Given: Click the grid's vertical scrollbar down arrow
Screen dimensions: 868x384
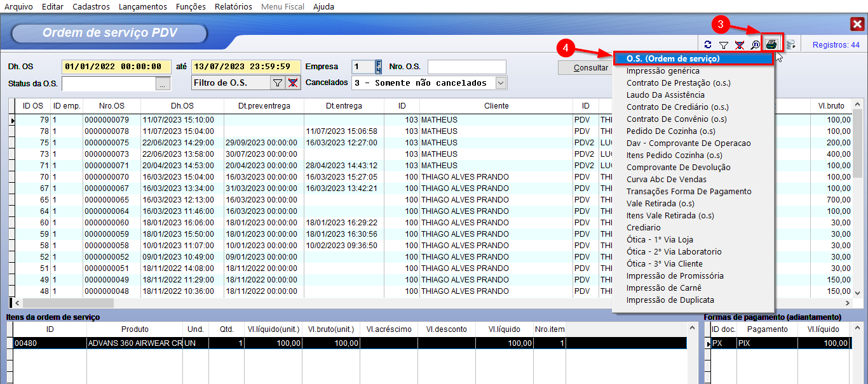Looking at the screenshot, I should [x=857, y=291].
